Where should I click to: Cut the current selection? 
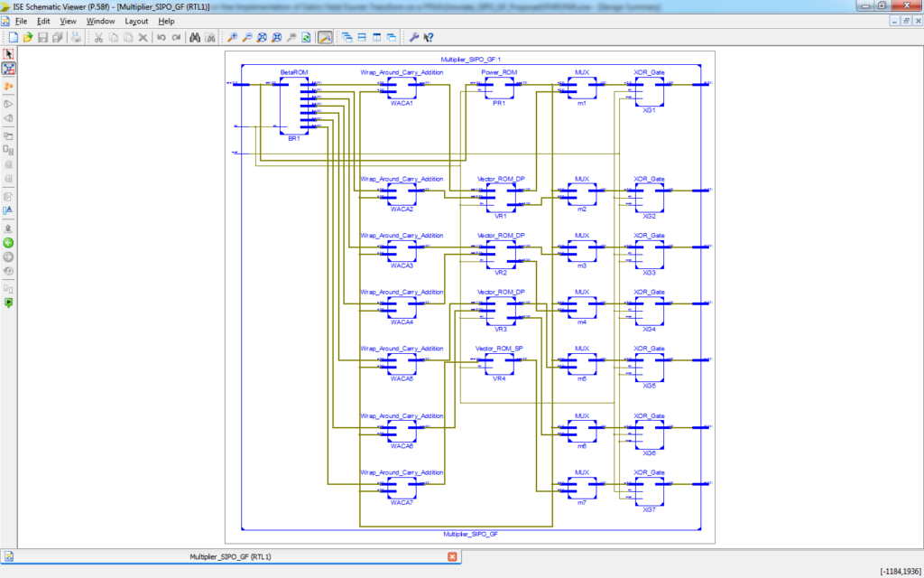99,37
